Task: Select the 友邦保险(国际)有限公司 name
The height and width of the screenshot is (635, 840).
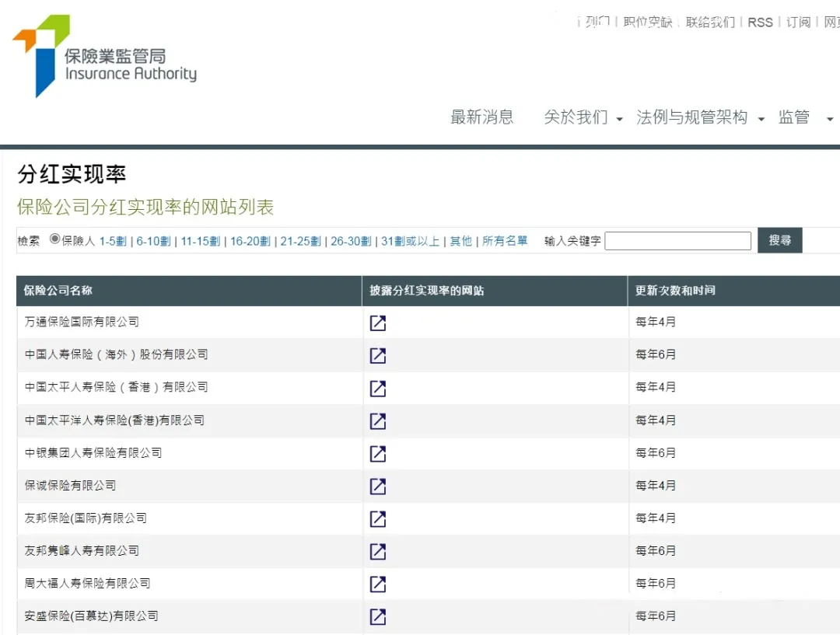Action: 86,518
